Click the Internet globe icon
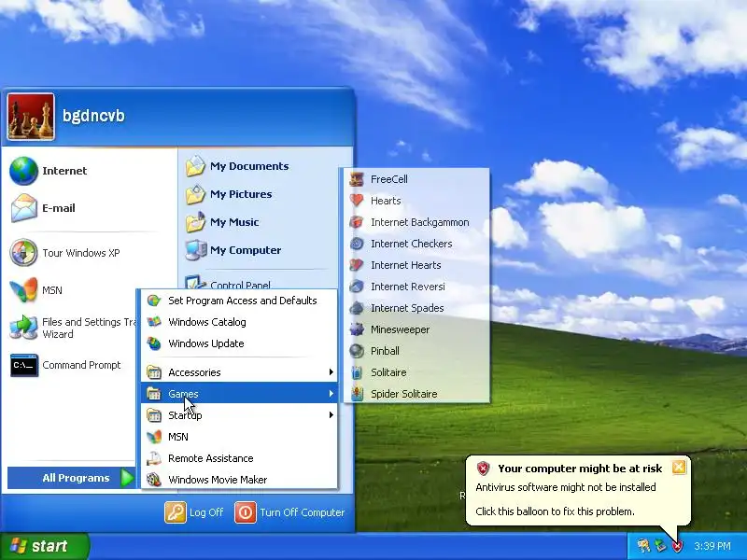Viewport: 747px width, 560px height. pyautogui.click(x=23, y=171)
